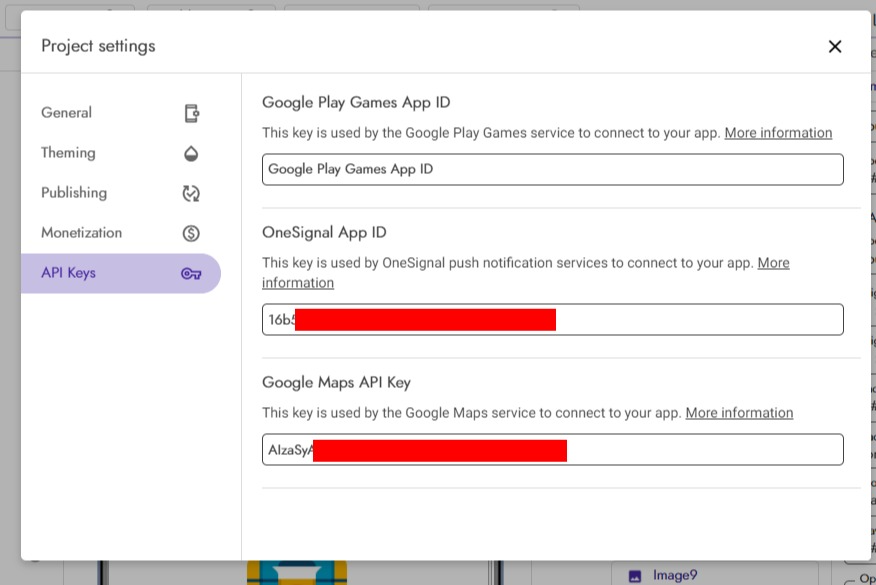The width and height of the screenshot is (876, 585).
Task: Open the Monetization section
Action: pos(81,233)
